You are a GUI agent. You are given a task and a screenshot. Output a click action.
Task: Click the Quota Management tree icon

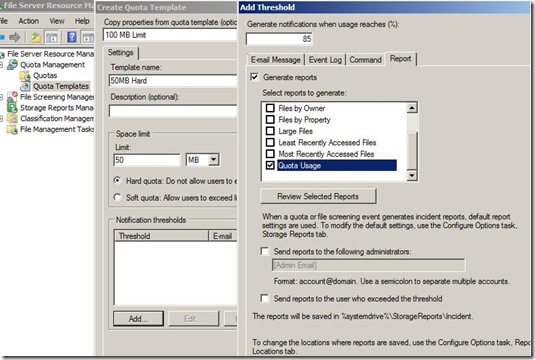[12, 64]
